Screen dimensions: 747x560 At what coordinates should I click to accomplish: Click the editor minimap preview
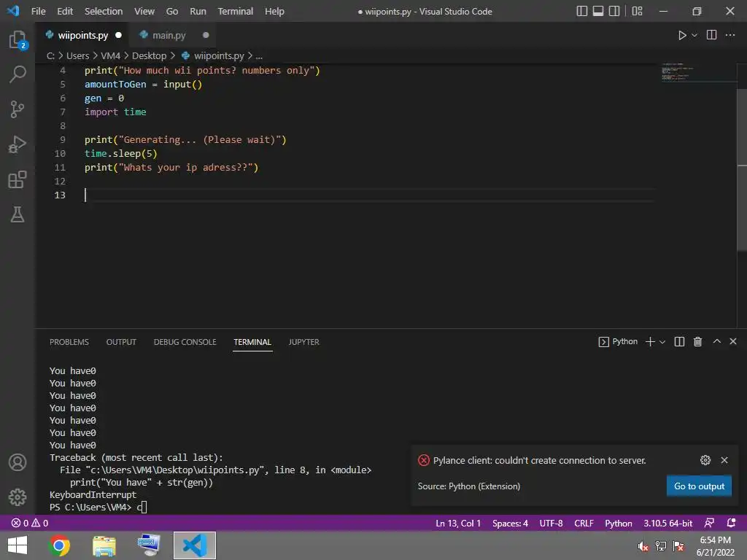pyautogui.click(x=698, y=72)
